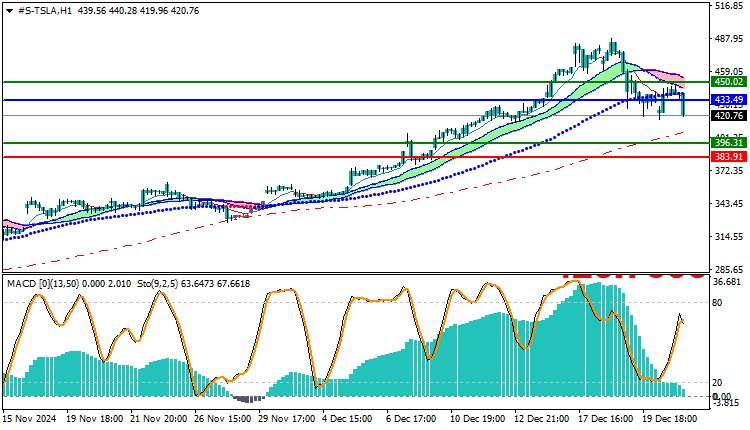Click the 20 level on stochastic scale

click(717, 383)
